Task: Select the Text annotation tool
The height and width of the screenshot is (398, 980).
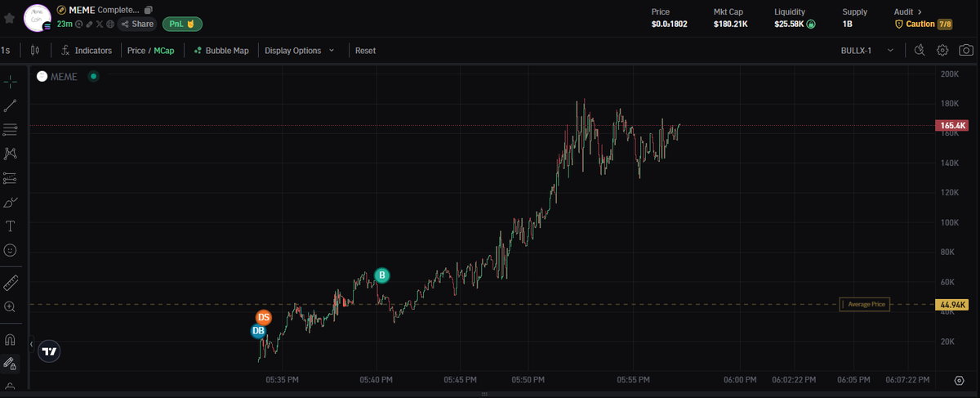Action: (x=11, y=226)
